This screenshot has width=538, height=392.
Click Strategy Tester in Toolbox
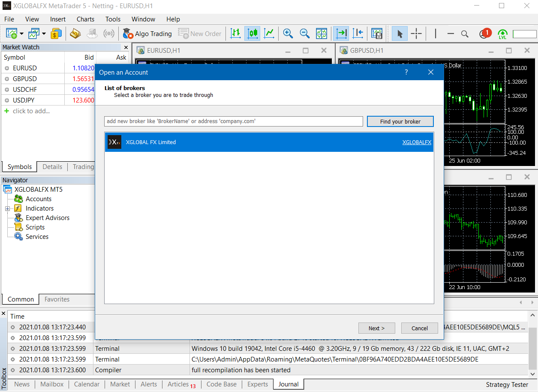(x=507, y=385)
